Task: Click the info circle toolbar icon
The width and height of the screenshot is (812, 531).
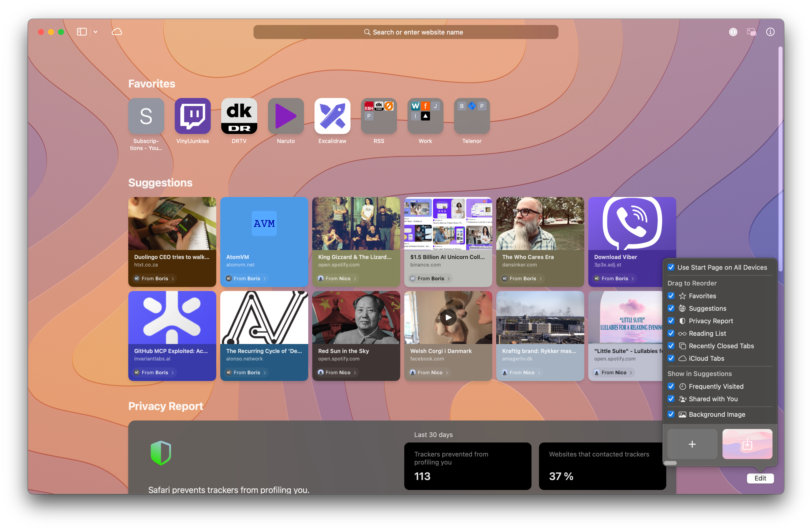Action: [770, 32]
